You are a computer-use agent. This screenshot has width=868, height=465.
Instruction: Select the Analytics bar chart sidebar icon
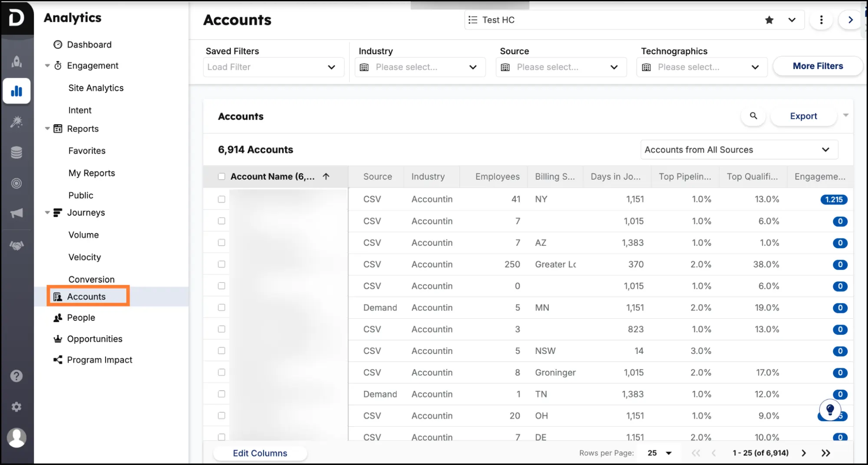[17, 91]
